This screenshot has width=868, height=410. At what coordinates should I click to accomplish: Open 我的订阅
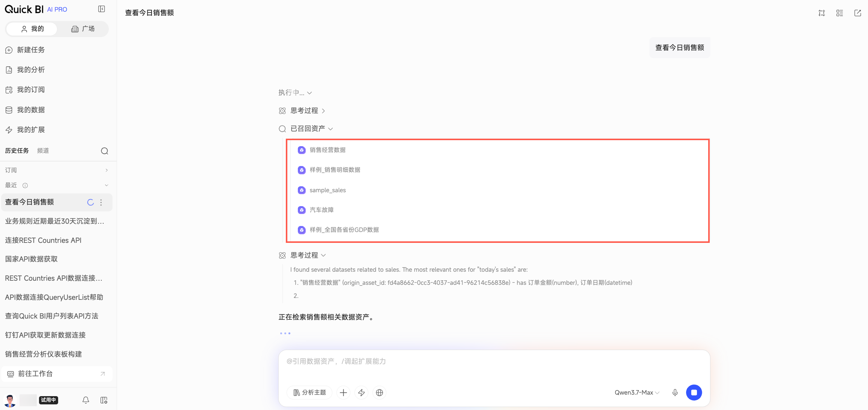[25, 90]
